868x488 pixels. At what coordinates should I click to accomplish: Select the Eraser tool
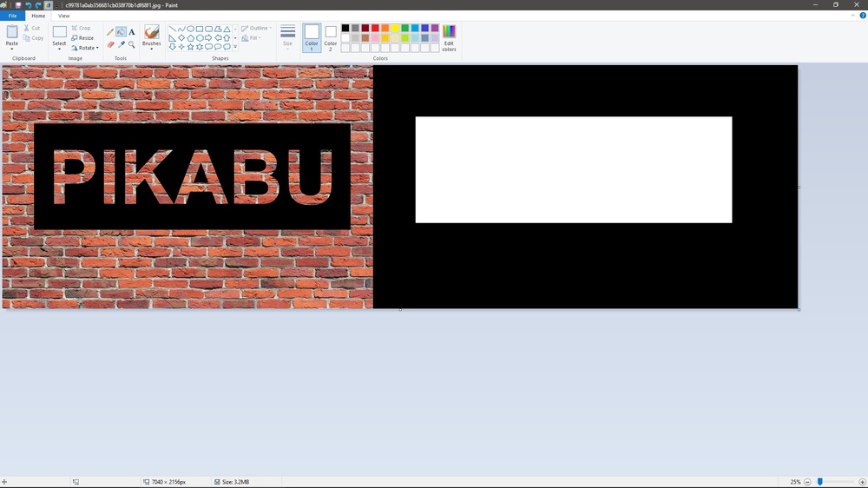pyautogui.click(x=110, y=44)
